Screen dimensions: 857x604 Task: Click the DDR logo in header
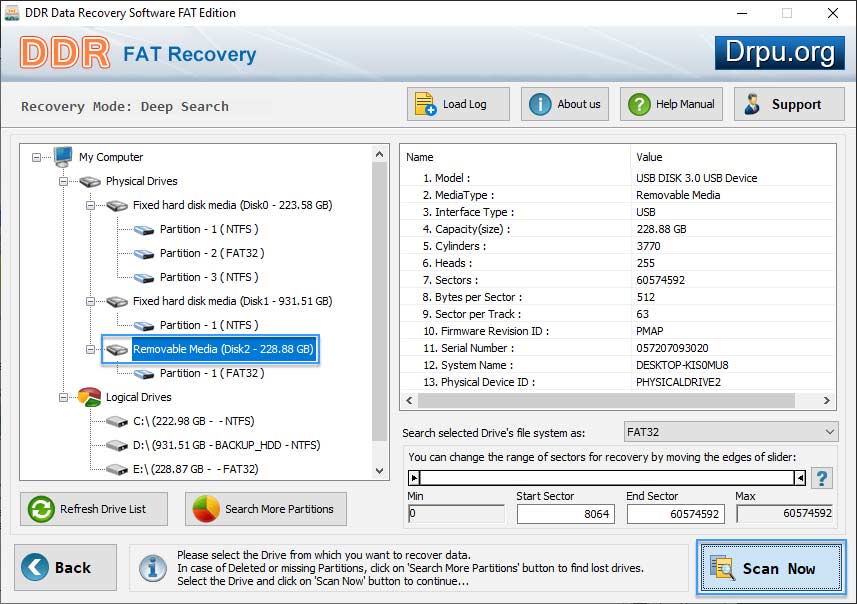click(x=64, y=53)
